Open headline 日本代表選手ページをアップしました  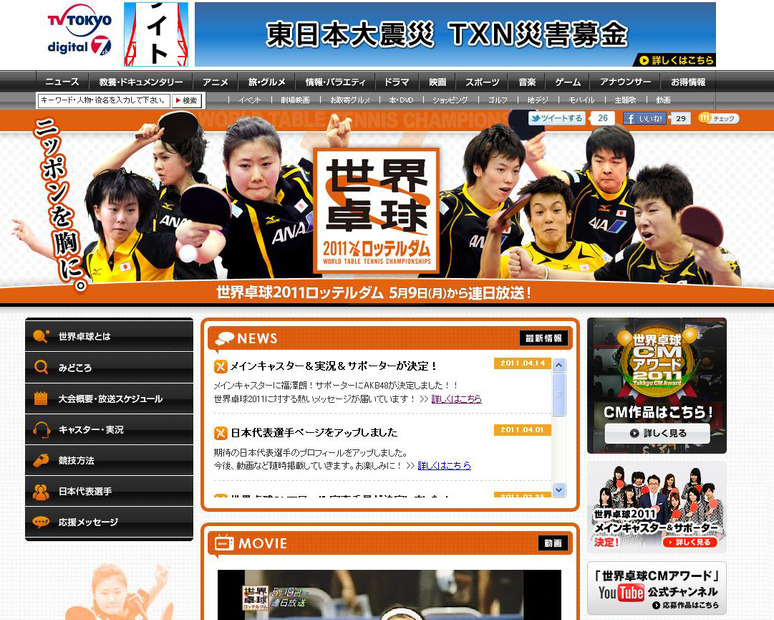314,432
